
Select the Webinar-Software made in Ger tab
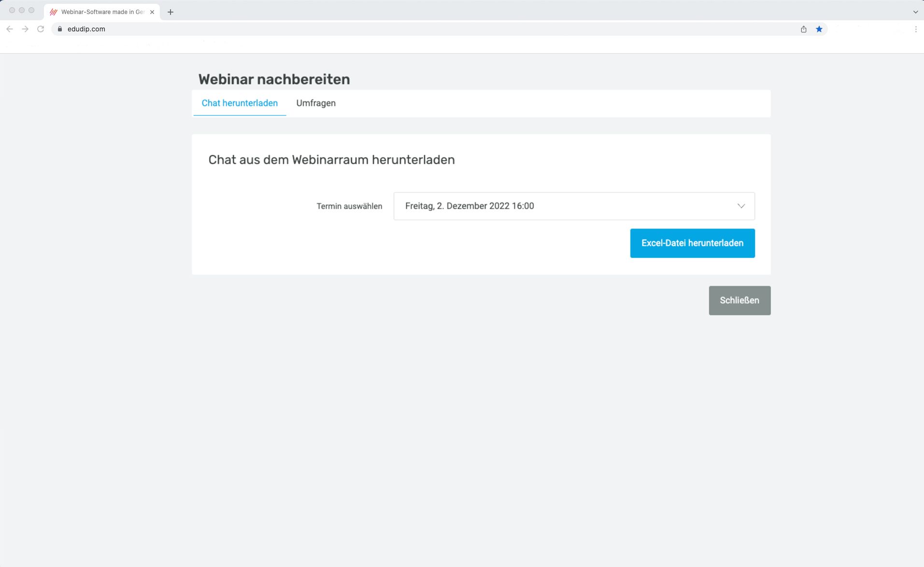(101, 12)
